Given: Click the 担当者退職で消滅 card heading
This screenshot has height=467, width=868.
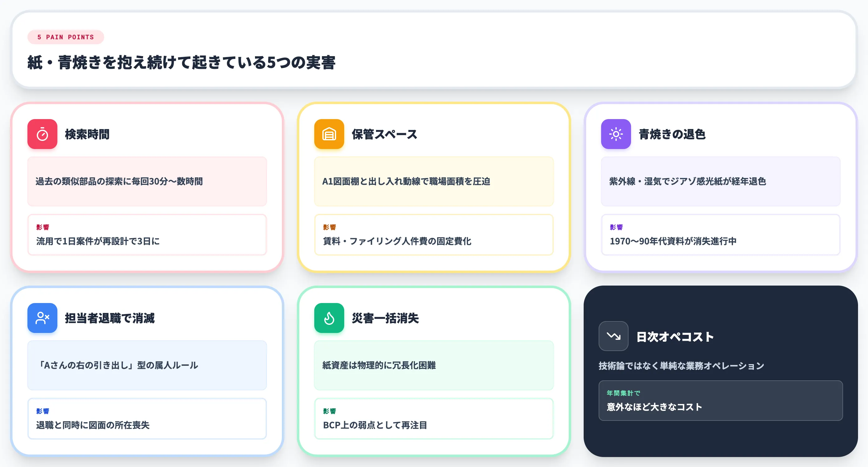Looking at the screenshot, I should pos(110,318).
